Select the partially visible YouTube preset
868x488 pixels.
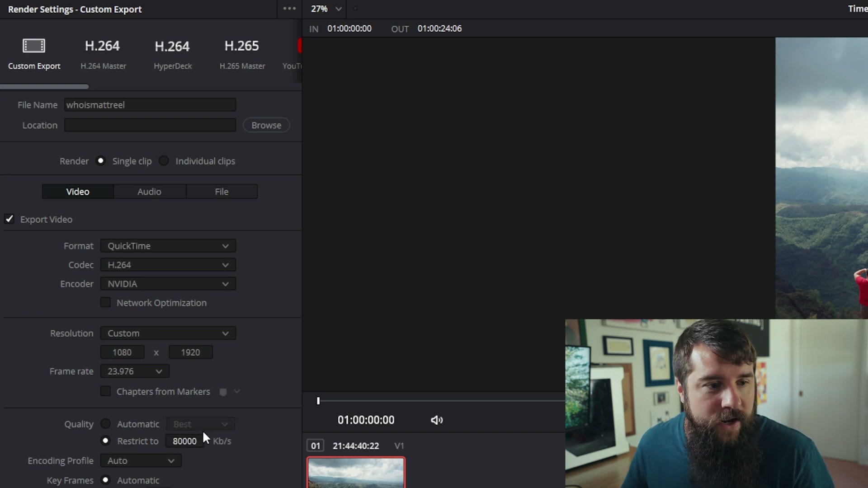[x=292, y=54]
